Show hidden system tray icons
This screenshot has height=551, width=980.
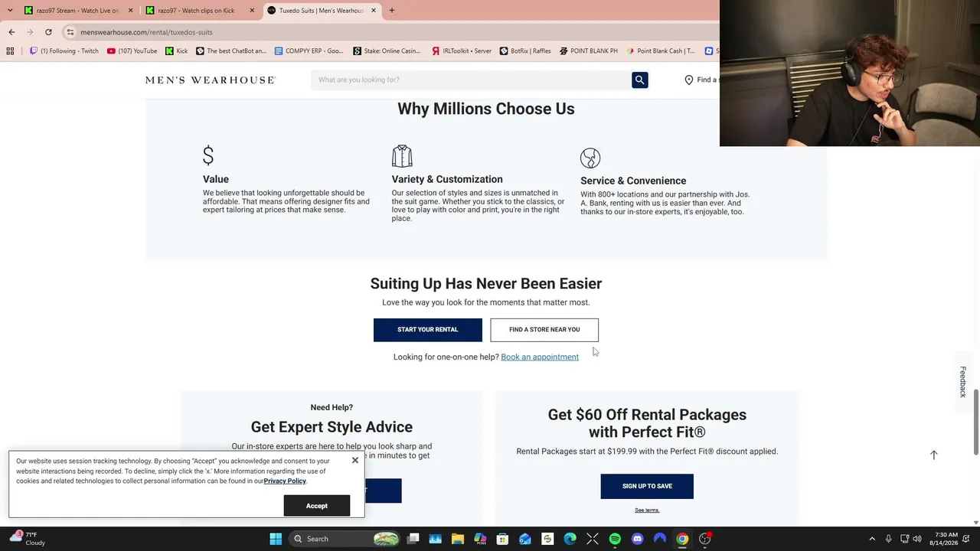[872, 539]
